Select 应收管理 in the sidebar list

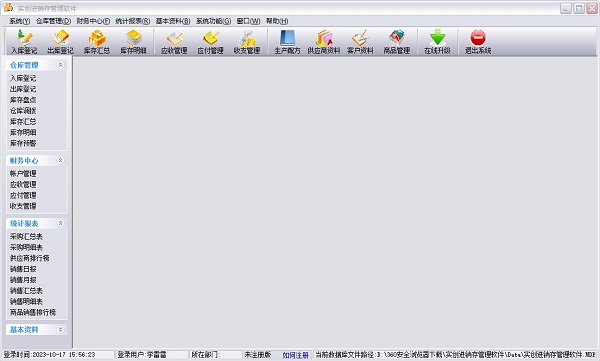pyautogui.click(x=23, y=185)
